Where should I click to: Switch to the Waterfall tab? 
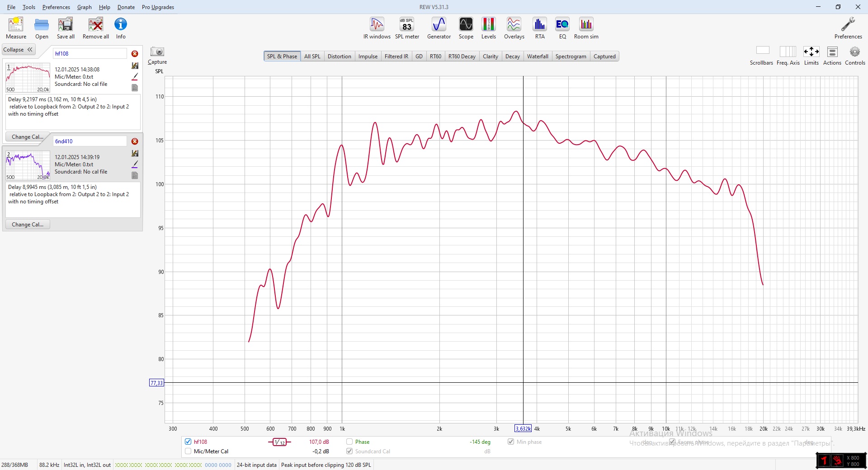click(x=538, y=56)
